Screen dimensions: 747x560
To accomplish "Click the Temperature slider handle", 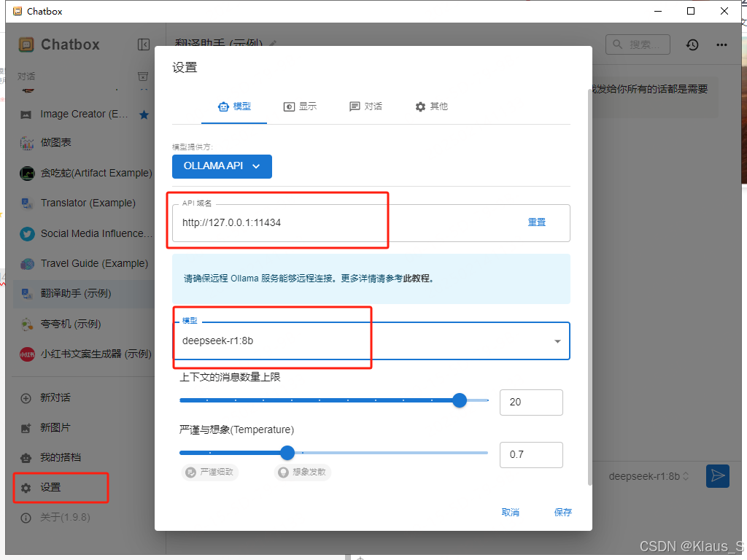I will pos(287,453).
